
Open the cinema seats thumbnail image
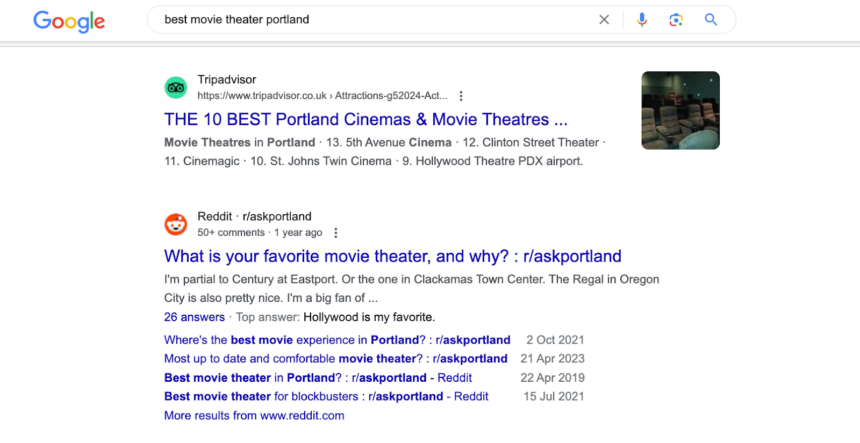(x=681, y=110)
